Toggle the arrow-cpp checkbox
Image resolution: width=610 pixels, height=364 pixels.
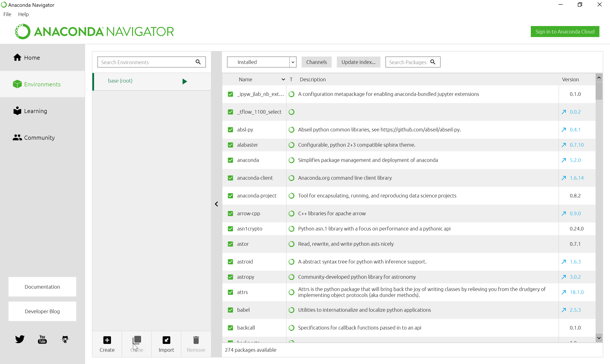tap(230, 213)
